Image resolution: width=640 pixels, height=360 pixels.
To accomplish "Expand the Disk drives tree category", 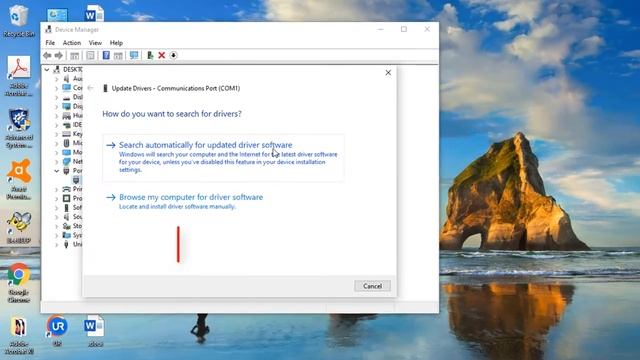I will 57,97.
